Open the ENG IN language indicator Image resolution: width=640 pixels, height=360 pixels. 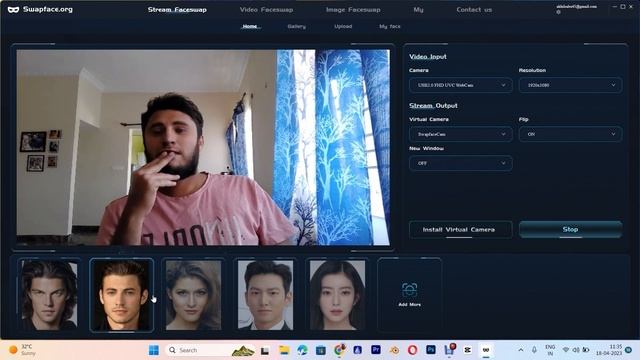click(x=550, y=350)
